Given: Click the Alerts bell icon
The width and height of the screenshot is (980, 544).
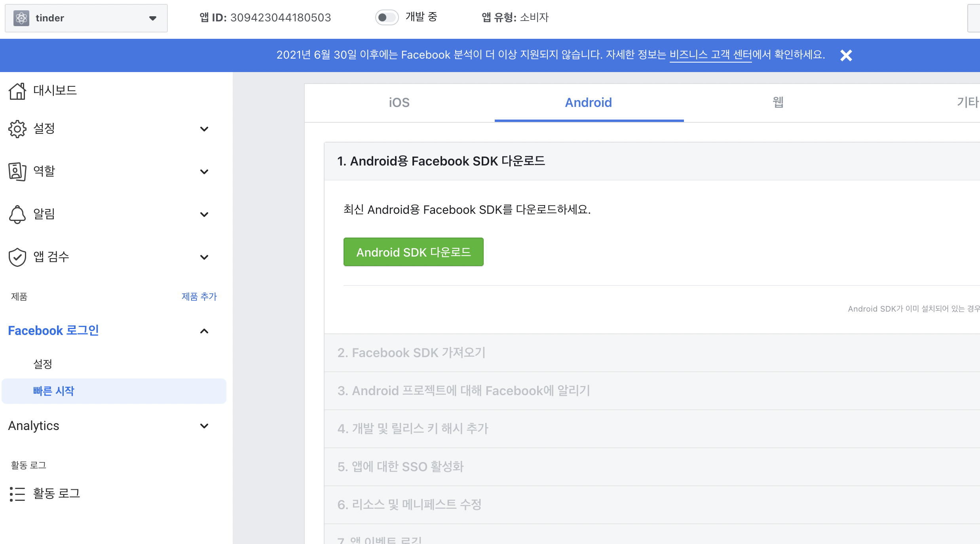Looking at the screenshot, I should pos(17,214).
